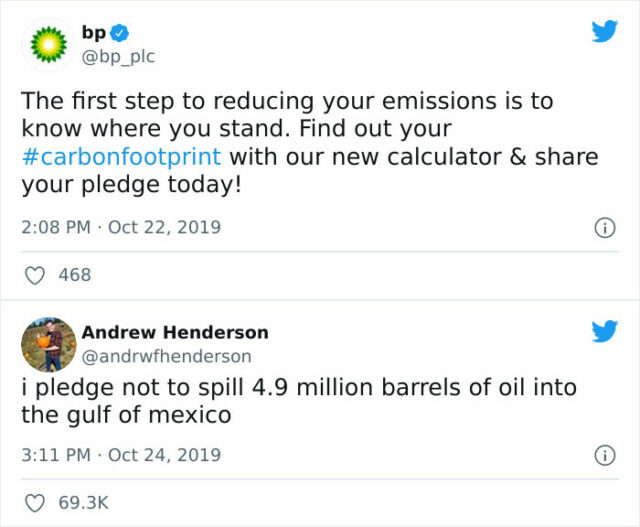
Task: Click the 69.3K likes count
Action: point(82,502)
